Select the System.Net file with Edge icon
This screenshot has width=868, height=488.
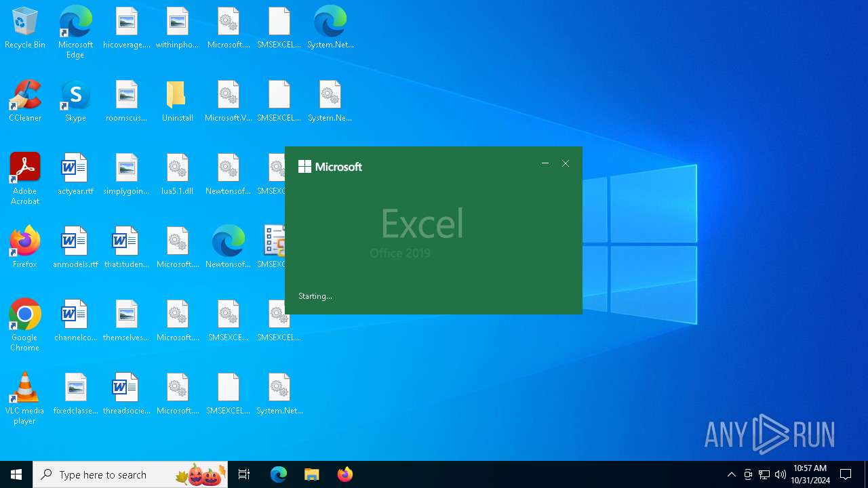coord(330,28)
